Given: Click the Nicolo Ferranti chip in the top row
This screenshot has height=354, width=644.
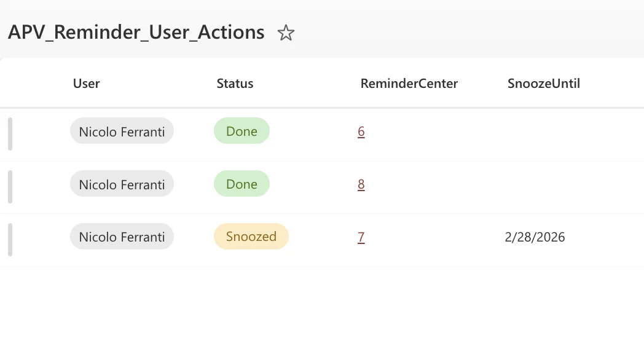Looking at the screenshot, I should [x=122, y=131].
